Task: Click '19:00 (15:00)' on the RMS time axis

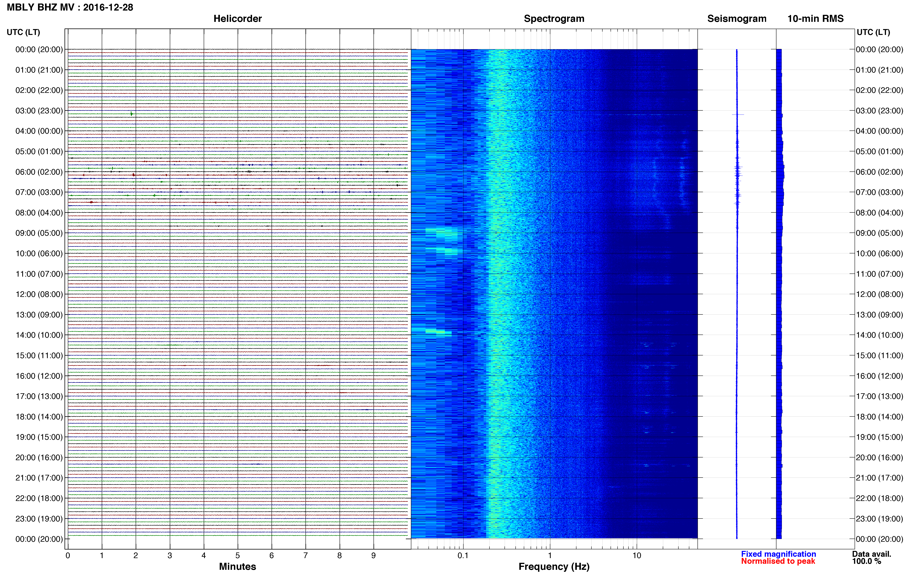Action: point(879,437)
